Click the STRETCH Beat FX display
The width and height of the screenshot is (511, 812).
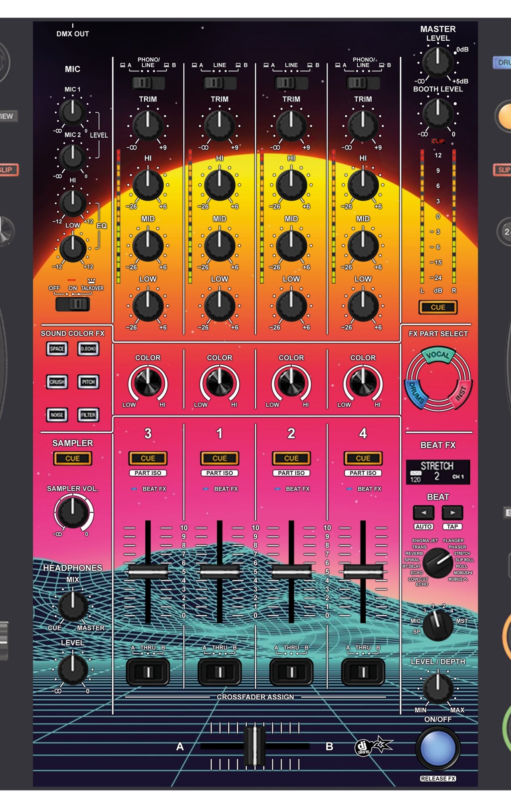coord(438,472)
